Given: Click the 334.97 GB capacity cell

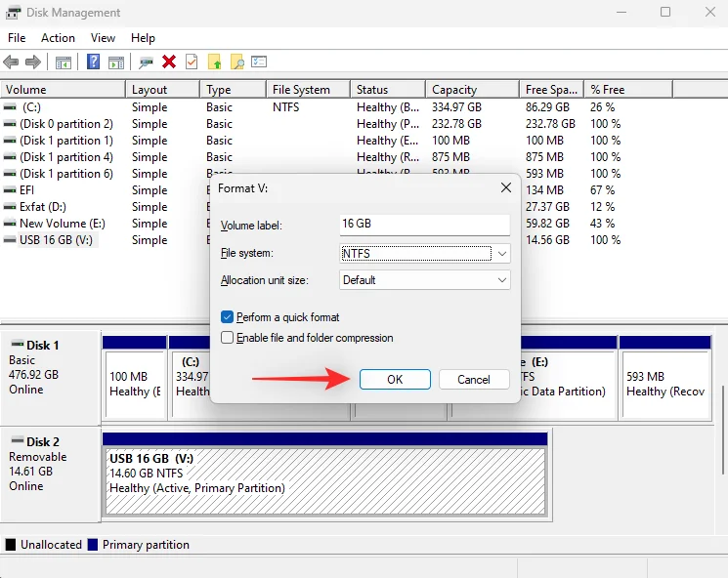Looking at the screenshot, I should tap(456, 107).
